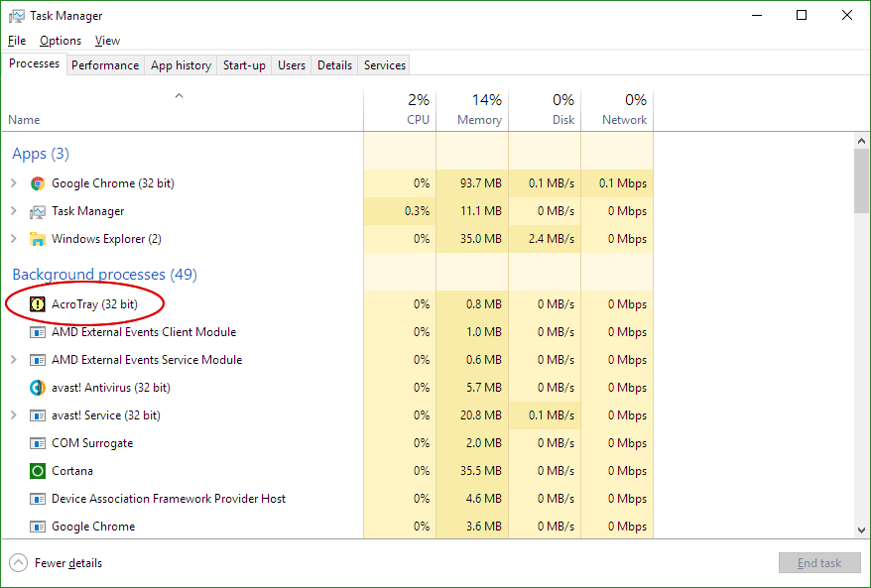
Task: Click the AMD External Events Service Module icon
Action: 38,360
